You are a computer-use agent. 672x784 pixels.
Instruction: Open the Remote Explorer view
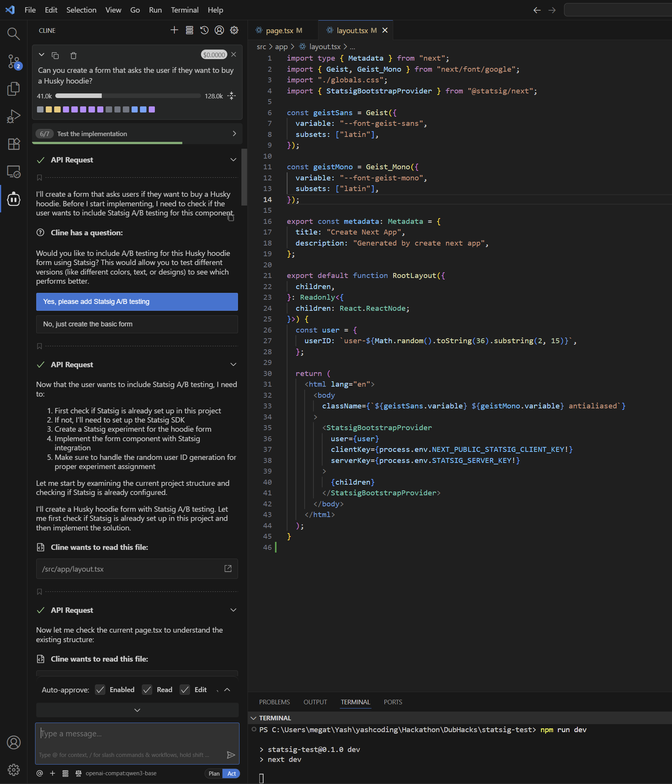14,172
